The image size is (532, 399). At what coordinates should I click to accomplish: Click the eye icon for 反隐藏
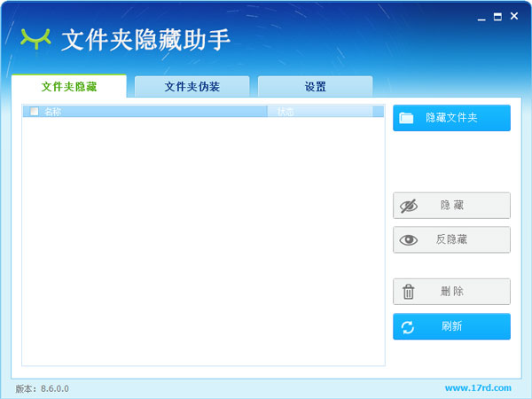click(x=408, y=239)
